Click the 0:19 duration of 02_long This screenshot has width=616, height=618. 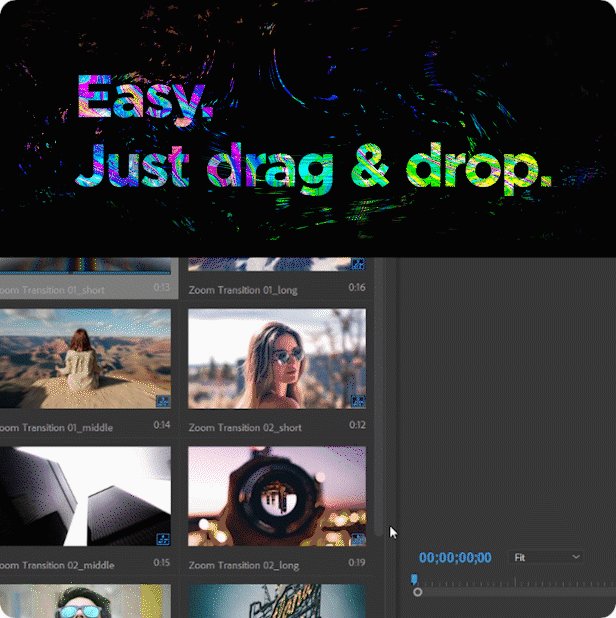click(358, 565)
